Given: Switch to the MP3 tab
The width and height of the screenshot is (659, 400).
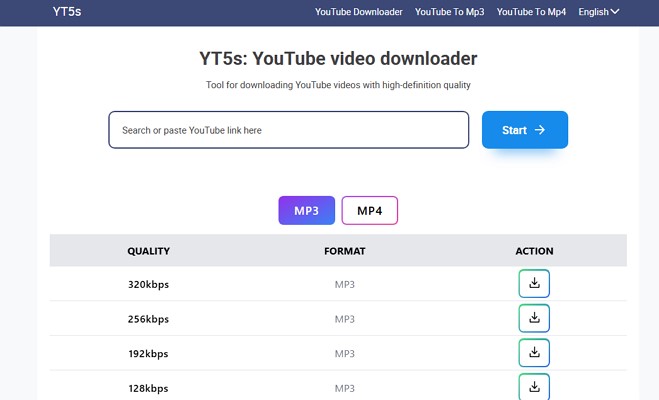Looking at the screenshot, I should tap(306, 211).
